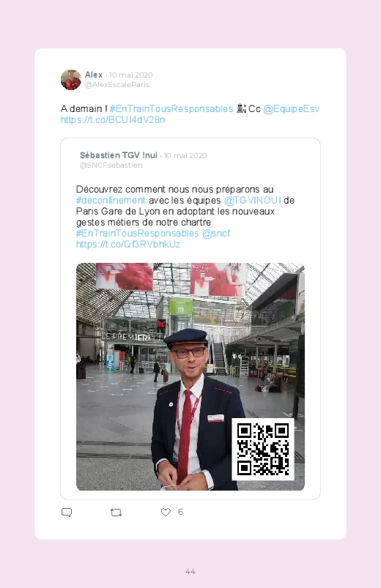Click the retweet arrows icon

click(116, 513)
